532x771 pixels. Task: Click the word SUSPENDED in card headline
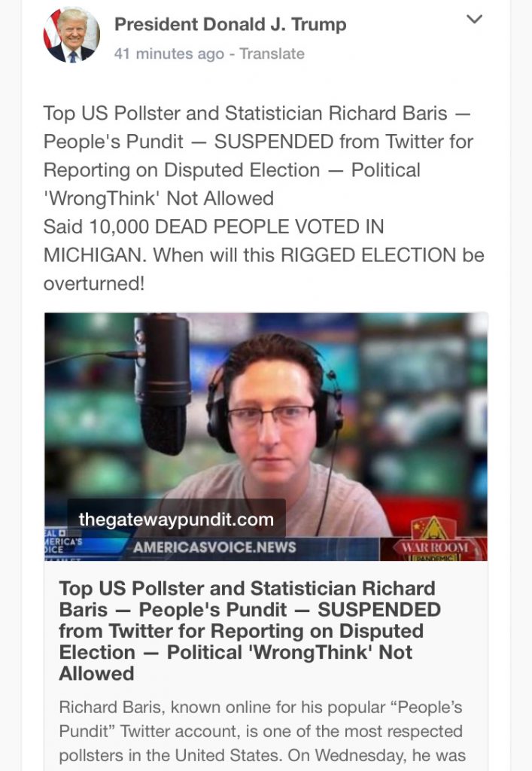[378, 610]
